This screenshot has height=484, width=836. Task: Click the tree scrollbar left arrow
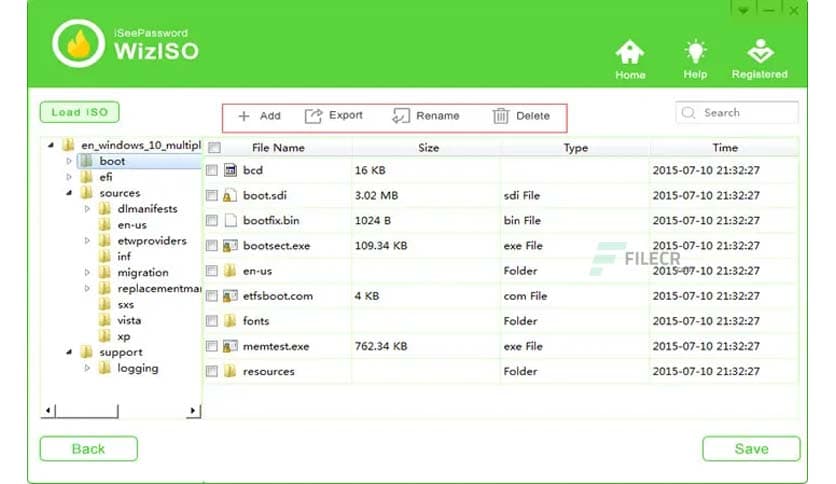click(x=48, y=410)
